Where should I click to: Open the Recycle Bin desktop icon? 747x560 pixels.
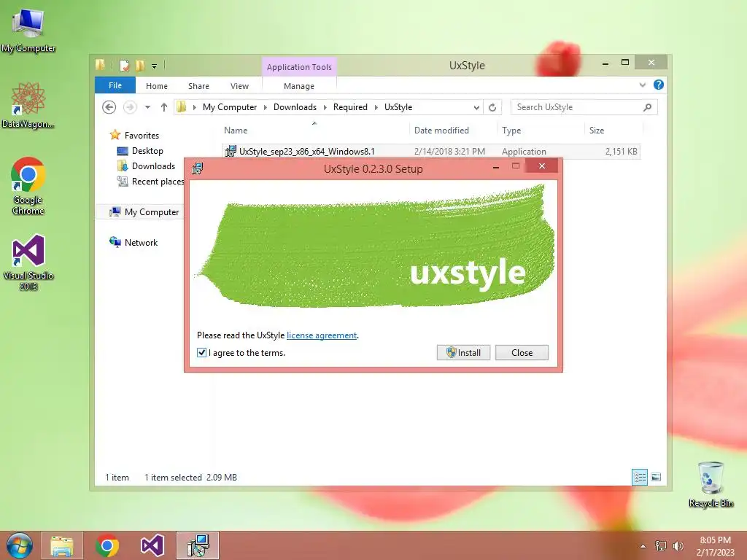[711, 484]
